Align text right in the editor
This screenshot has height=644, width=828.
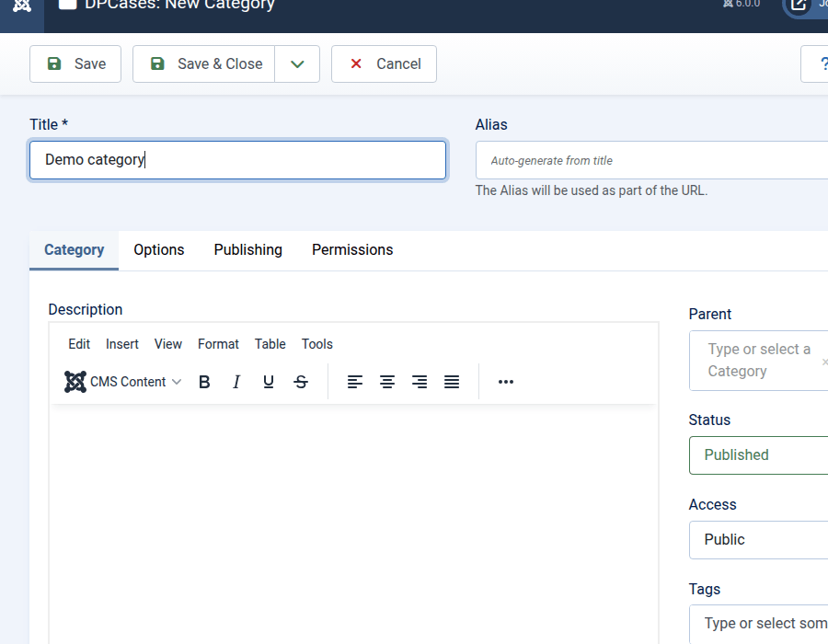pos(420,382)
